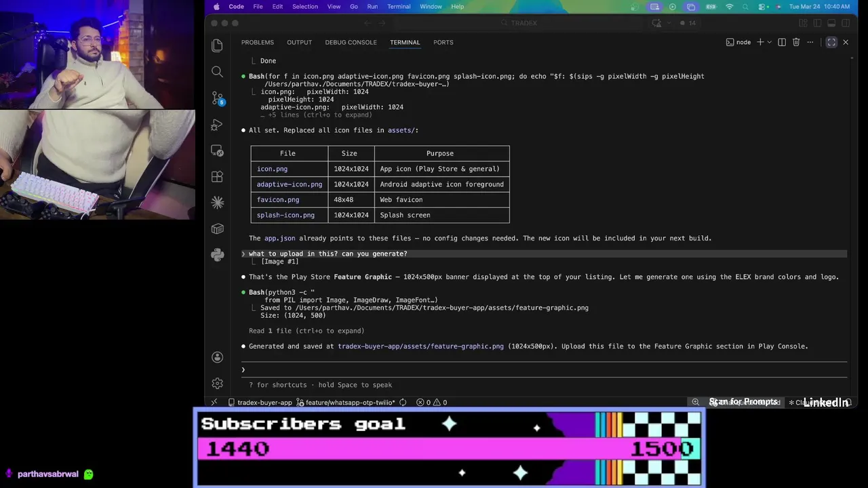The height and width of the screenshot is (488, 868).
Task: Click the node terminal label
Action: pos(738,42)
